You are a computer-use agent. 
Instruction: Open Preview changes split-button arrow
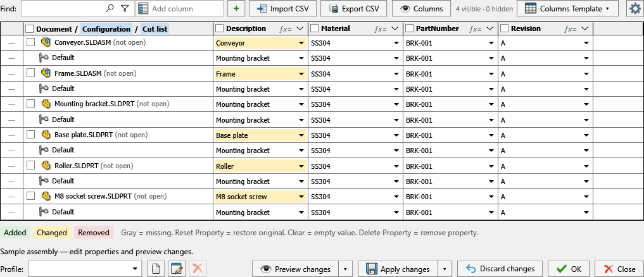click(345, 269)
